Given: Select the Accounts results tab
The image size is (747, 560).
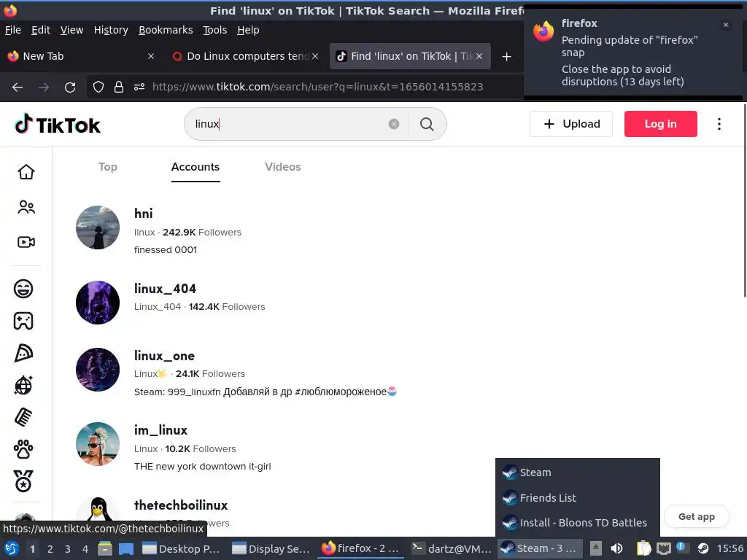Looking at the screenshot, I should (196, 167).
